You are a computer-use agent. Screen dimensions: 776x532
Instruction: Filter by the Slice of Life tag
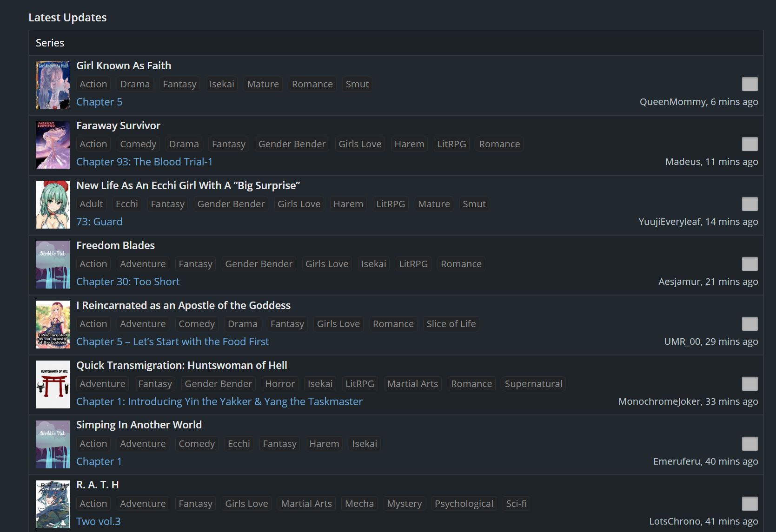tap(451, 324)
